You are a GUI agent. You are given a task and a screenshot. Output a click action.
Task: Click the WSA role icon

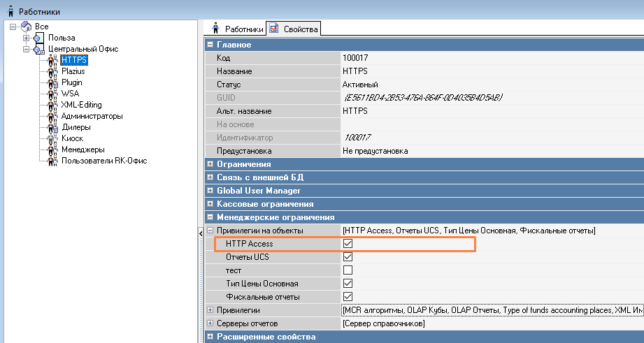tap(51, 94)
